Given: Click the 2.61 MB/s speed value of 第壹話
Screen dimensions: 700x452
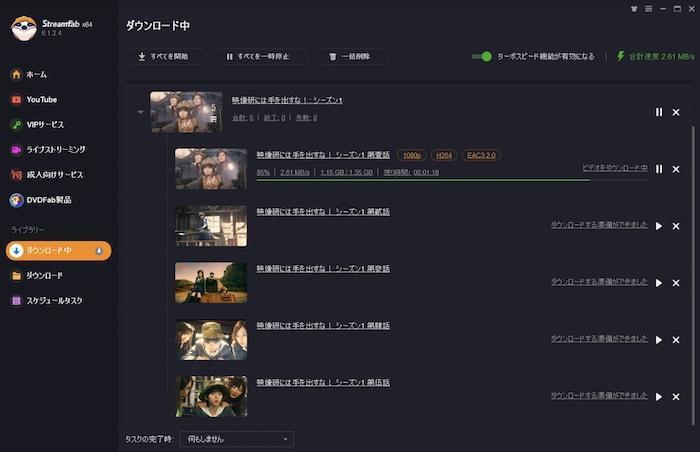Looking at the screenshot, I should point(295,172).
